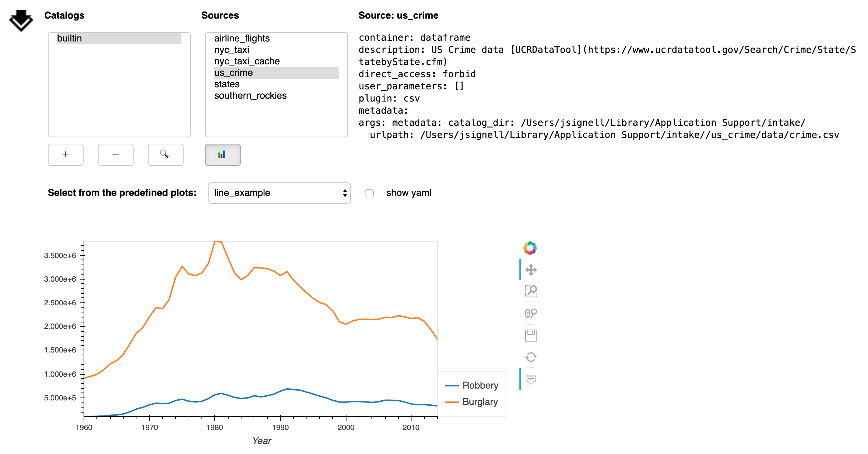Select airline_flights source
868x454 pixels.
(x=242, y=38)
